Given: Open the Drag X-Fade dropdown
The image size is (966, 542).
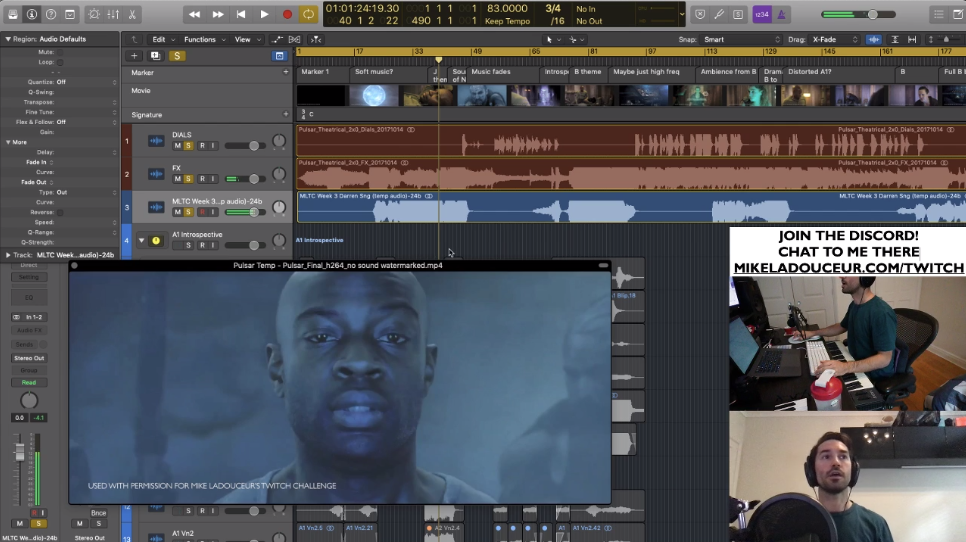Looking at the screenshot, I should [x=834, y=39].
